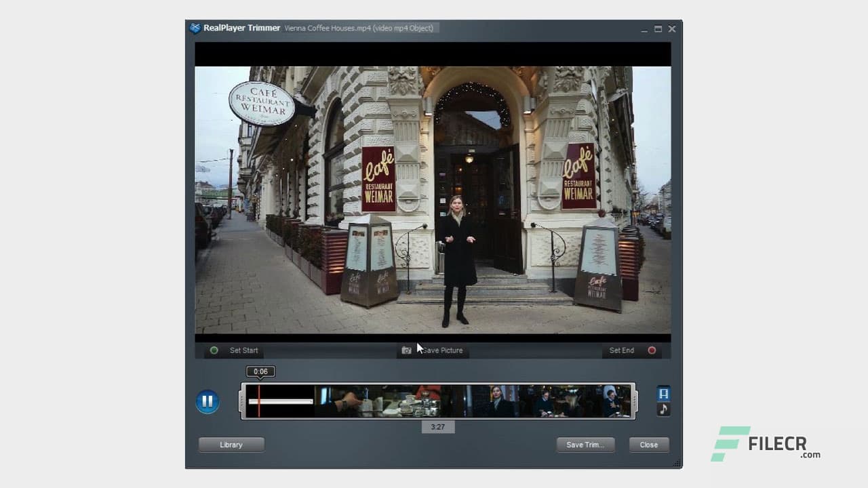868x488 pixels.
Task: Pause playback using the pause button
Action: [x=208, y=401]
